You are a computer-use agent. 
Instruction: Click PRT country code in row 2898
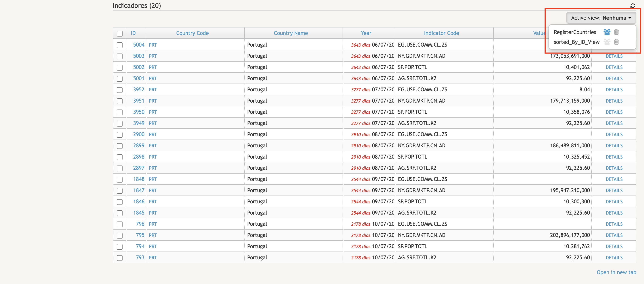click(x=153, y=157)
